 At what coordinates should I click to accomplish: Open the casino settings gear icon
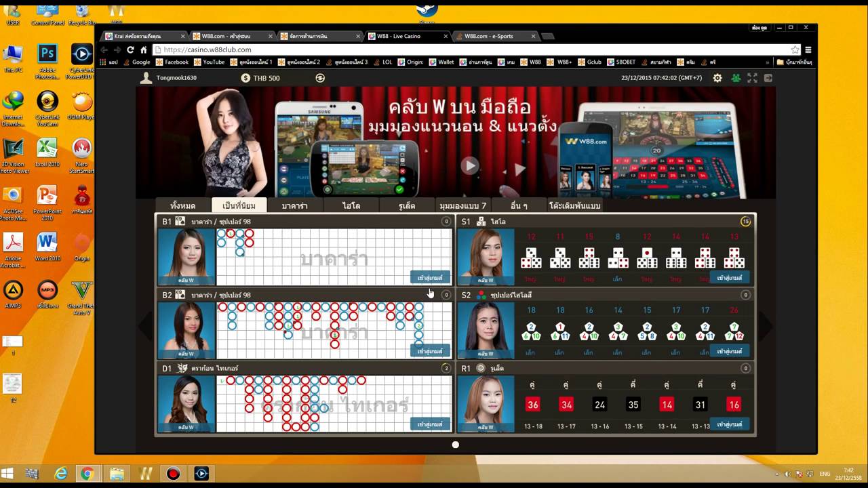717,78
